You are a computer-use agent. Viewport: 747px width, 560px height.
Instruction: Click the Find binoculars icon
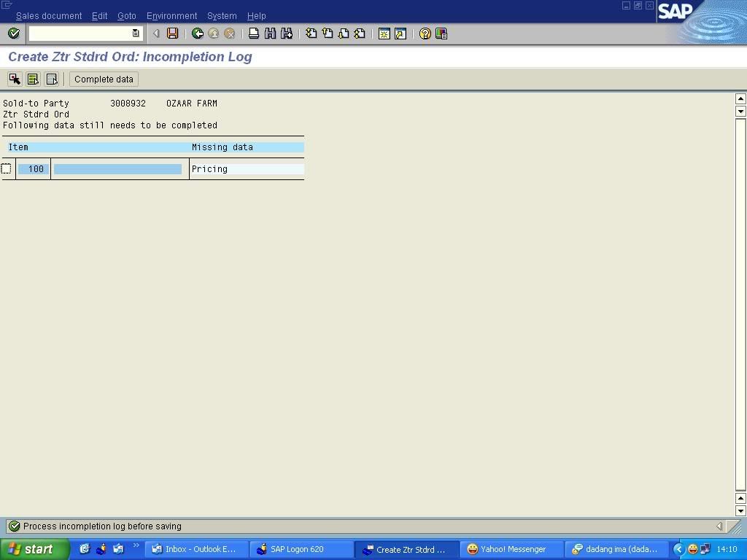(270, 34)
